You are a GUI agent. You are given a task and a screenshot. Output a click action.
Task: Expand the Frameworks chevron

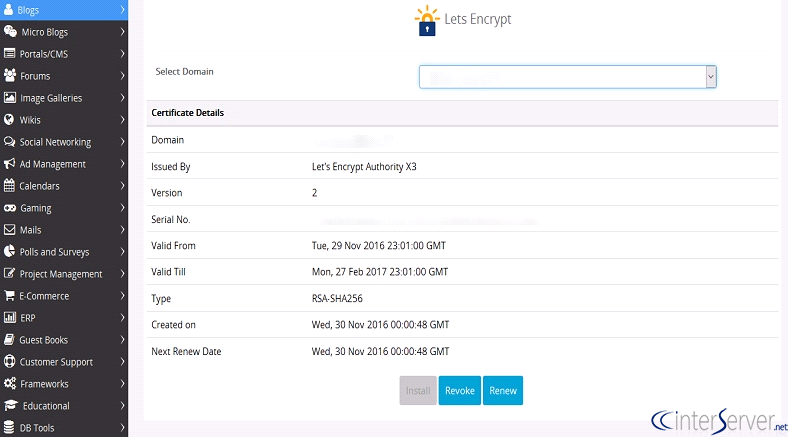point(122,384)
